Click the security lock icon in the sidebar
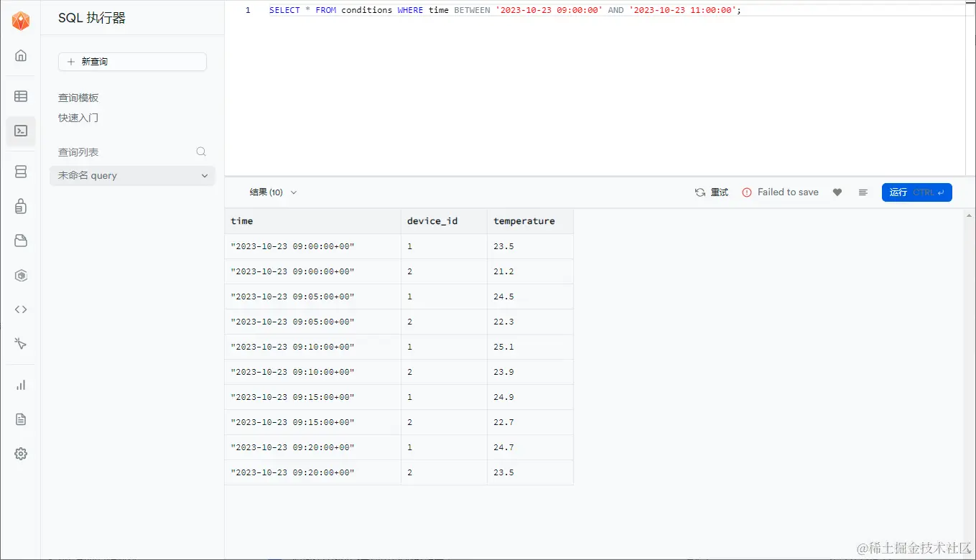 [x=21, y=206]
